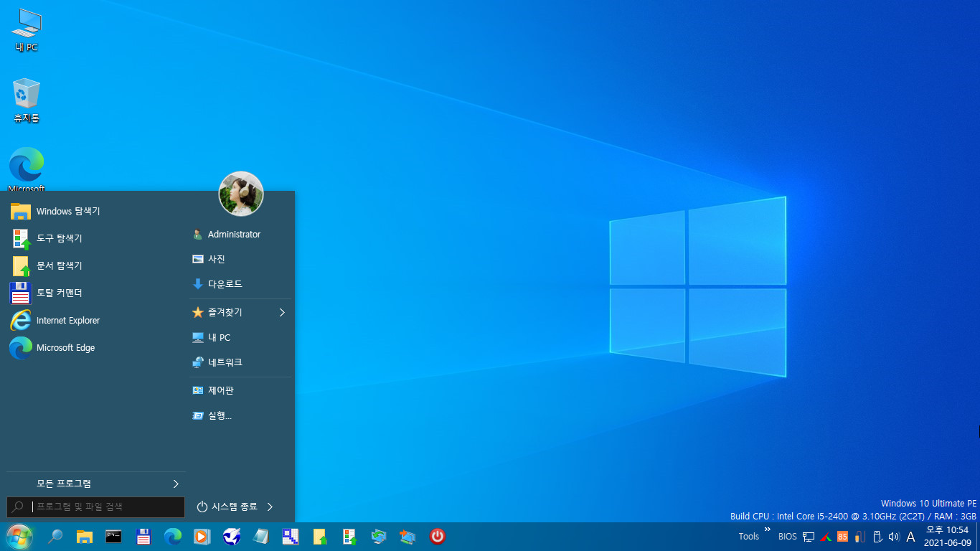Click the show desktop strip at taskbar end

pyautogui.click(x=978, y=537)
